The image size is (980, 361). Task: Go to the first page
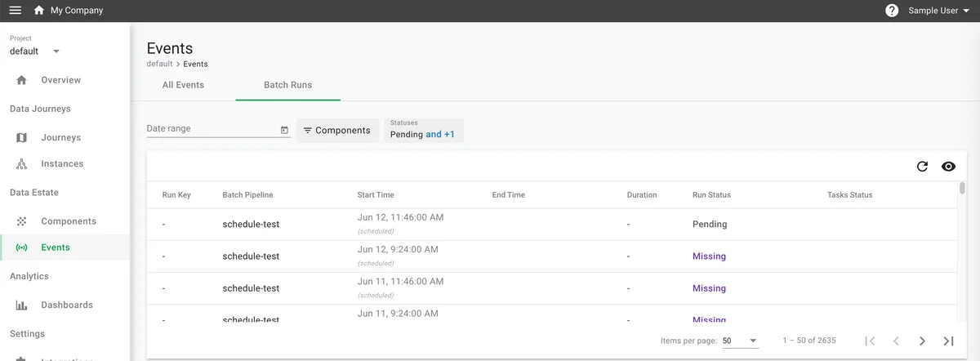point(870,341)
